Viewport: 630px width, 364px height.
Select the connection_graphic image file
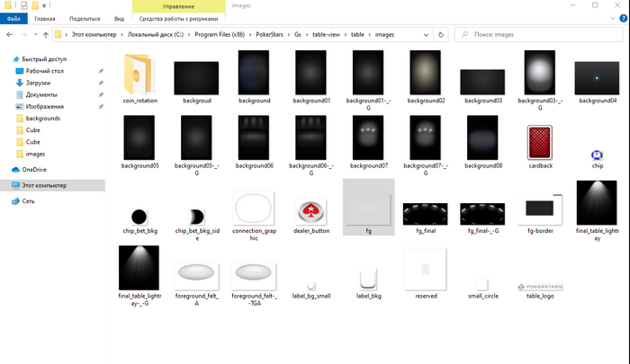point(254,217)
